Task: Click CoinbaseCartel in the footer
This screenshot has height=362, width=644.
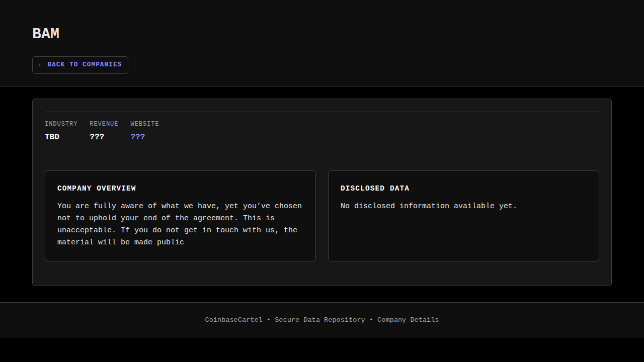Action: tap(233, 320)
